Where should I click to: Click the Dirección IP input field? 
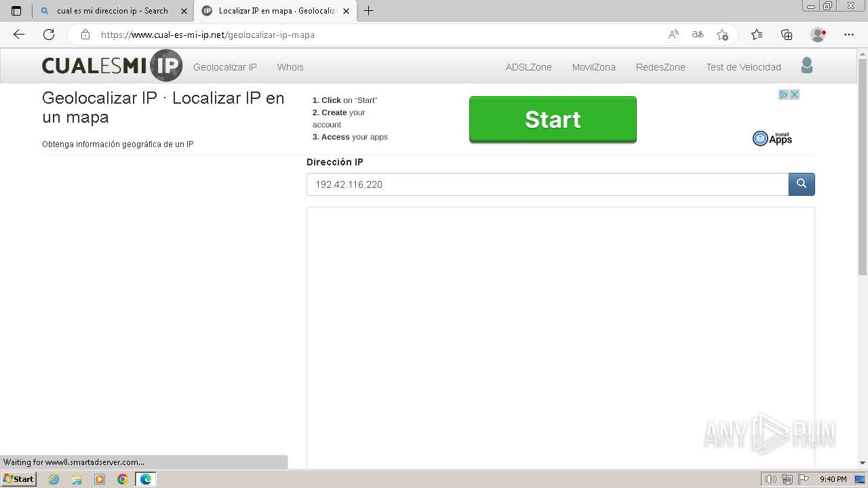(547, 184)
